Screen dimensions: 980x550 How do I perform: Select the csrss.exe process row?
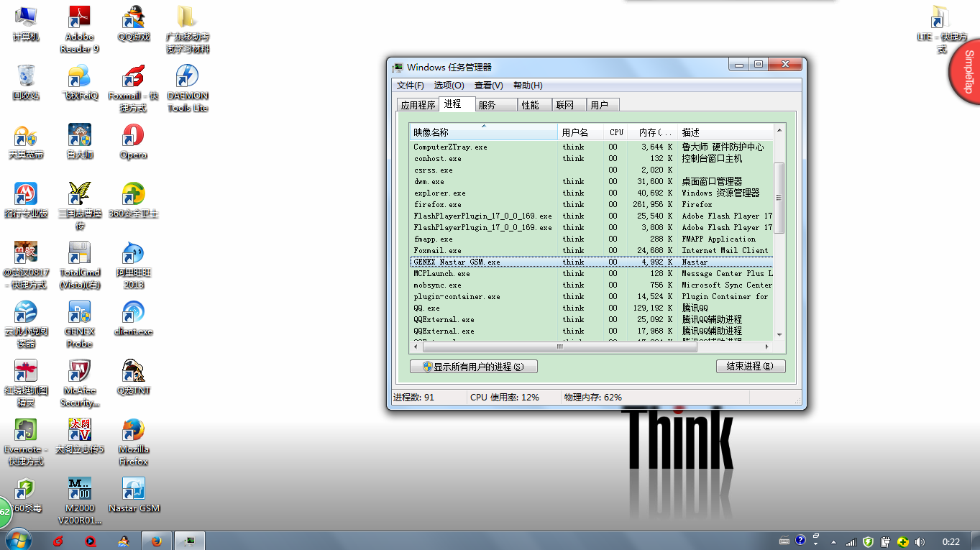[x=592, y=170]
